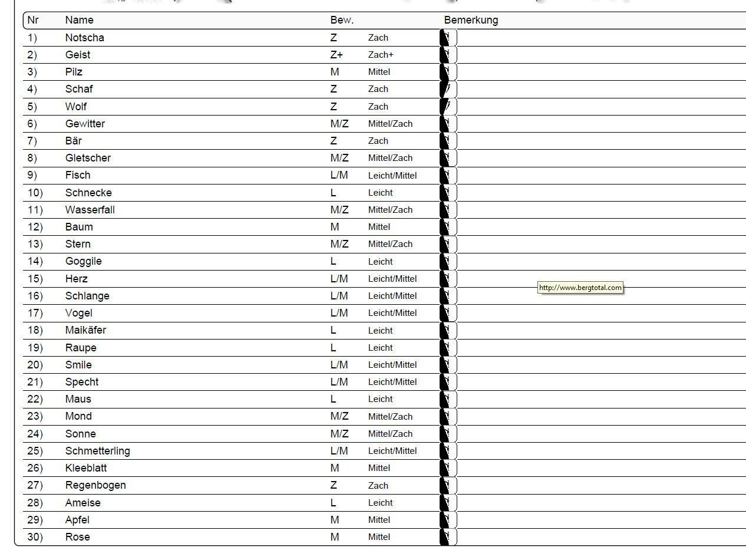
Task: Click the Mittel text in Pilz row
Action: [379, 72]
